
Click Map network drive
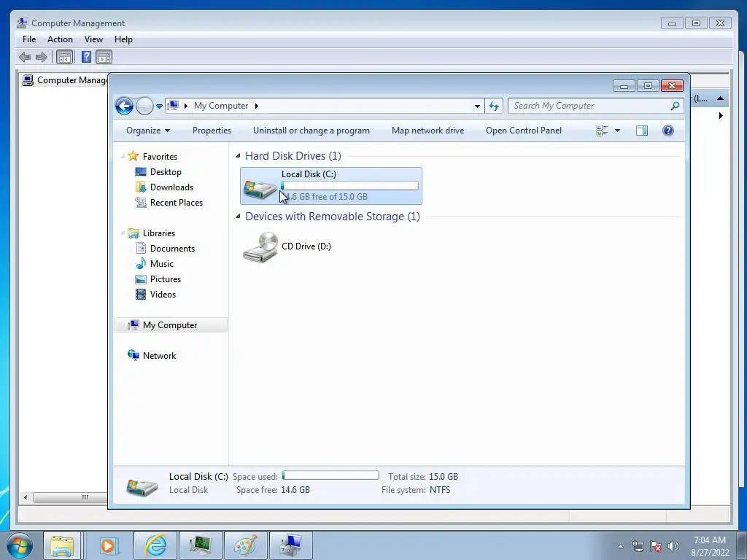point(427,131)
